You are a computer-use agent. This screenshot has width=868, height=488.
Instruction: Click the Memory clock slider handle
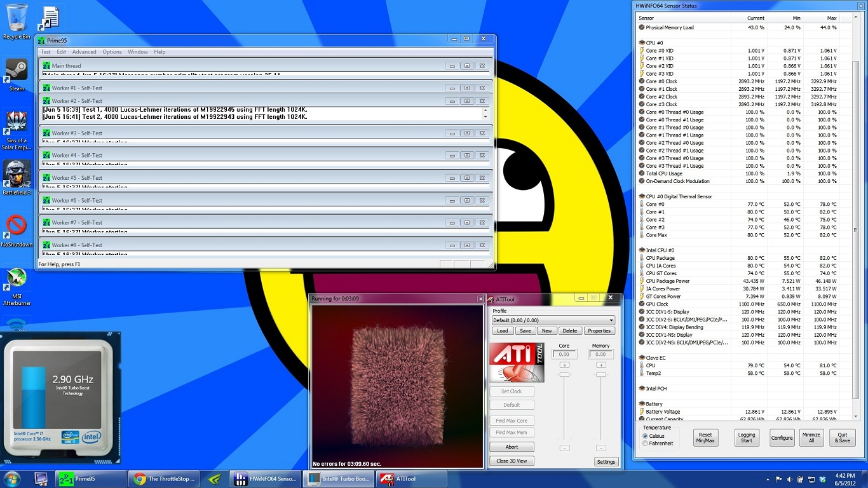tap(601, 375)
